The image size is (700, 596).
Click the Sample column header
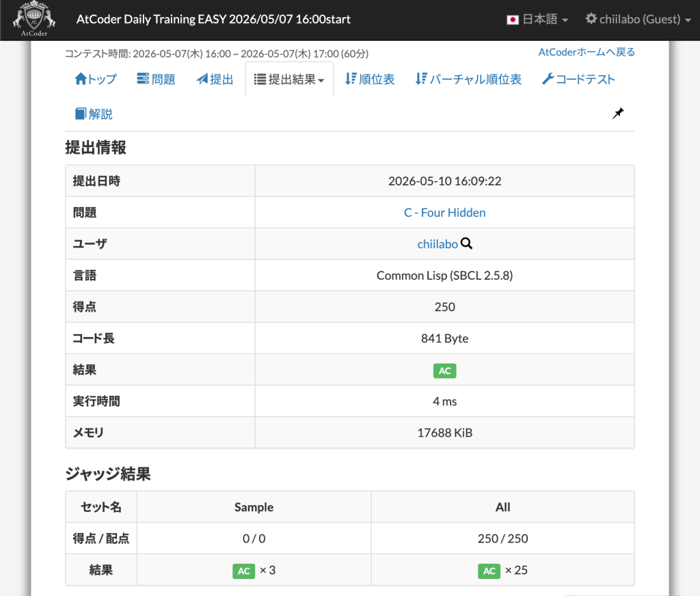pos(254,507)
